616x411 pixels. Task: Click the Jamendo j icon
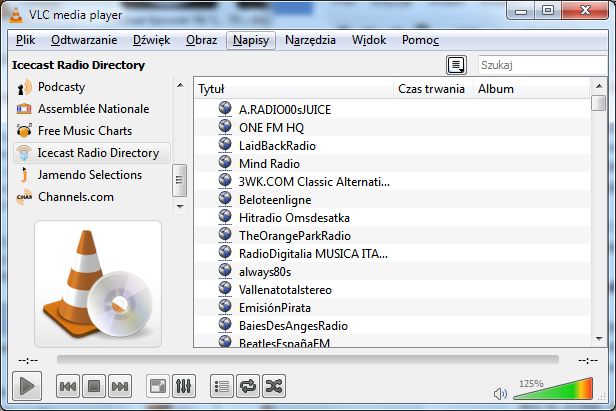click(24, 175)
